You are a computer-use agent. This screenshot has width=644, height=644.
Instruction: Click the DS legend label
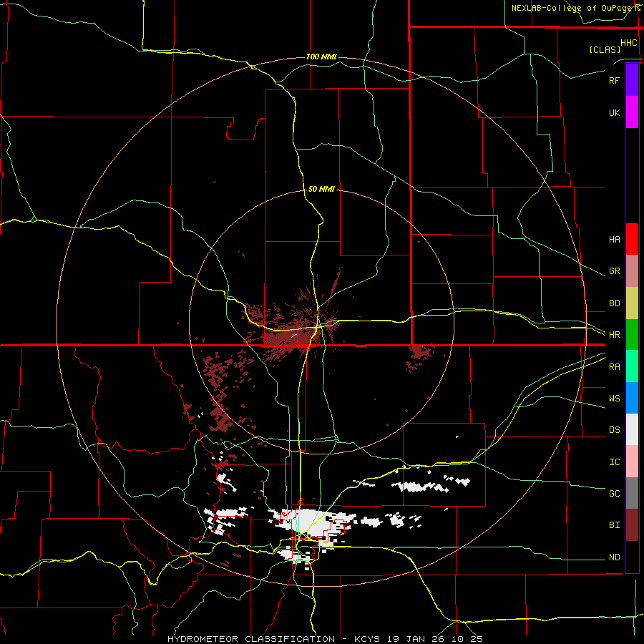coord(614,429)
